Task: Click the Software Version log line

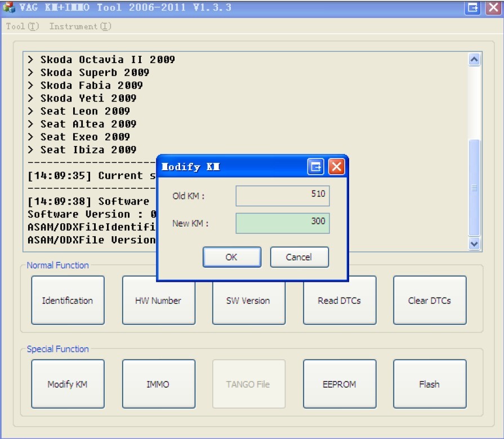Action: tap(92, 214)
